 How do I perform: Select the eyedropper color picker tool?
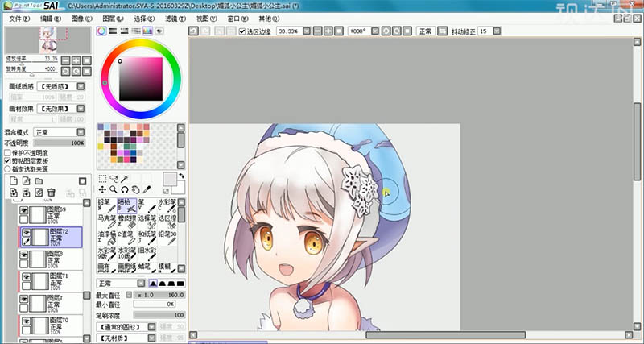point(147,190)
